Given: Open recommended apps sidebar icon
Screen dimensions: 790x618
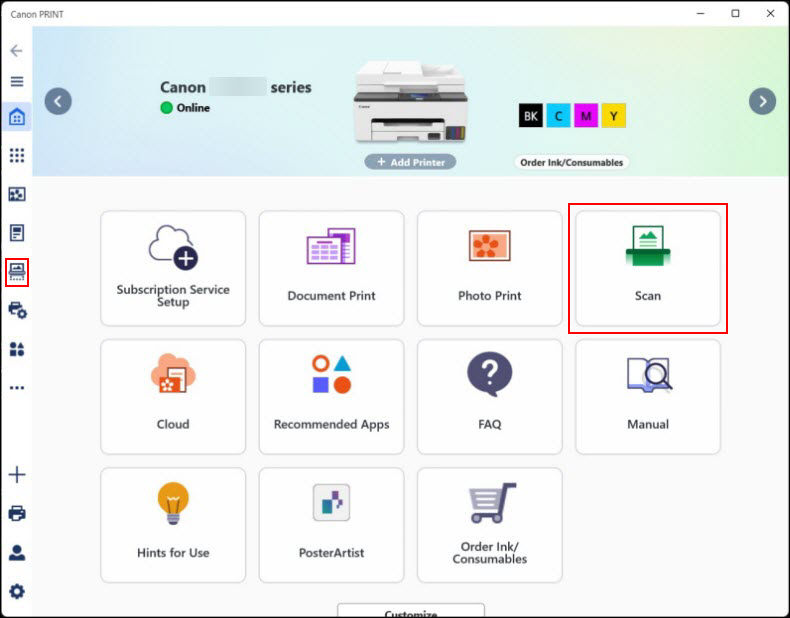Looking at the screenshot, I should pos(17,349).
